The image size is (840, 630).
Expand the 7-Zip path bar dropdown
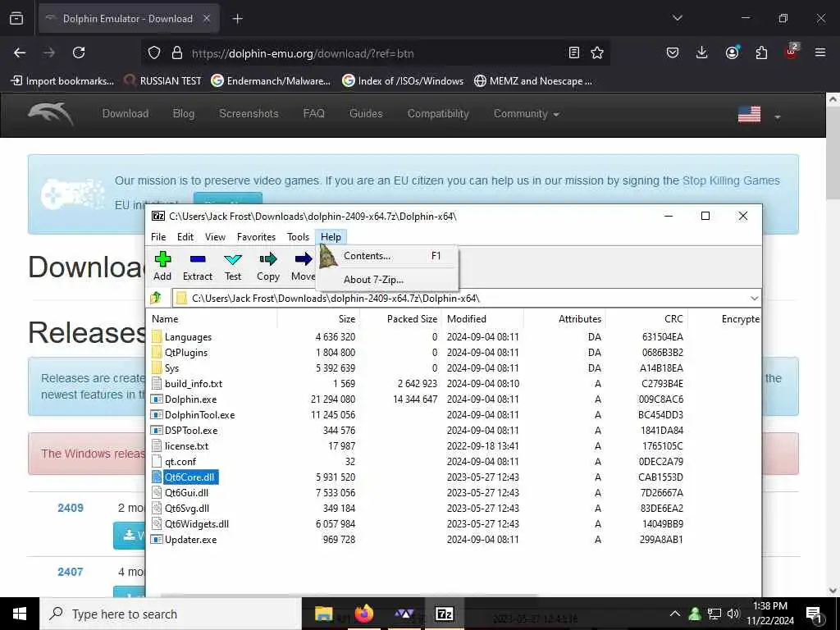tap(755, 299)
